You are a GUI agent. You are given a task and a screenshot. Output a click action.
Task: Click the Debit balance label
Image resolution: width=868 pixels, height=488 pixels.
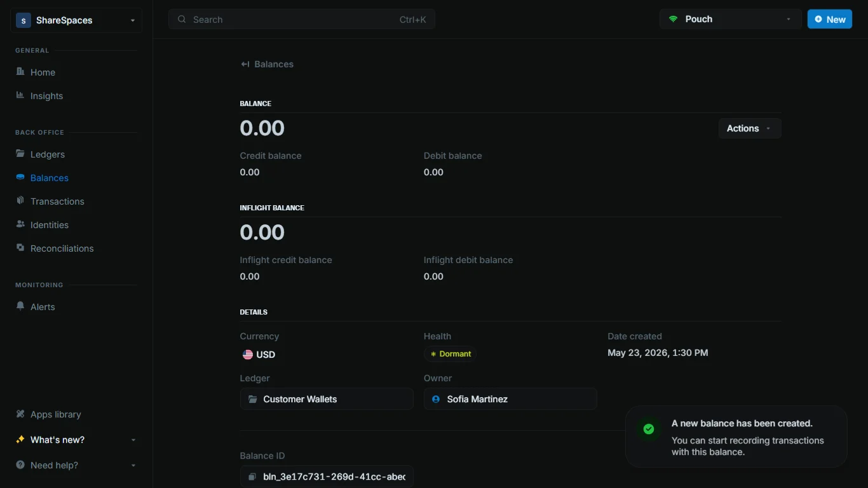tap(453, 156)
